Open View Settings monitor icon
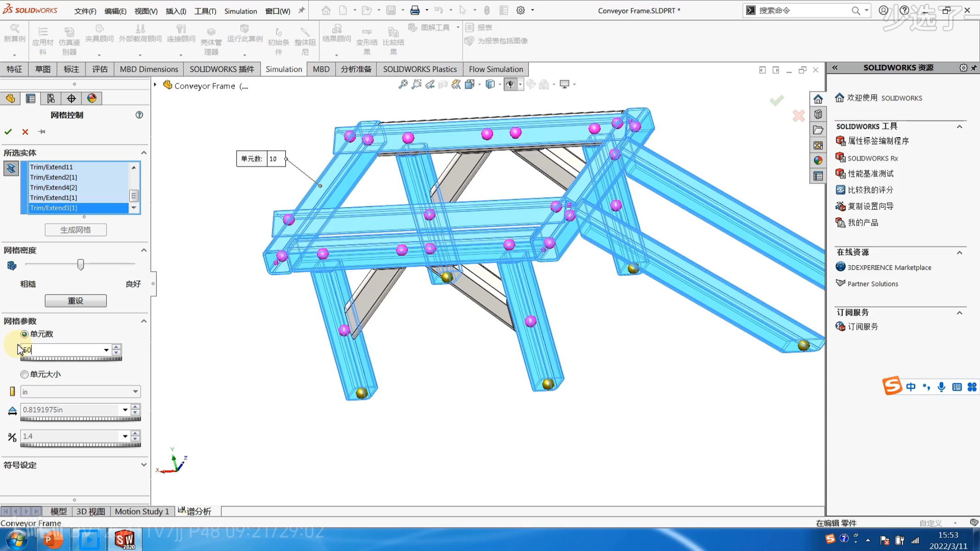Image resolution: width=980 pixels, height=551 pixels. coord(565,84)
